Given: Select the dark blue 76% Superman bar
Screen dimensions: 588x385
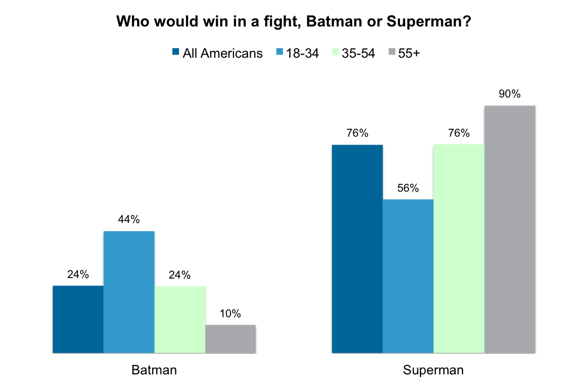Looking at the screenshot, I should (358, 249).
